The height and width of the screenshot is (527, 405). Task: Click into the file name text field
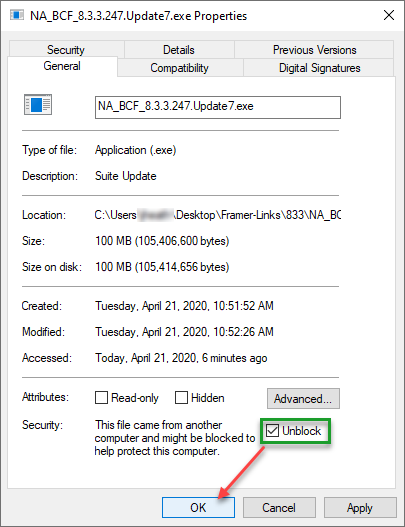[218, 107]
